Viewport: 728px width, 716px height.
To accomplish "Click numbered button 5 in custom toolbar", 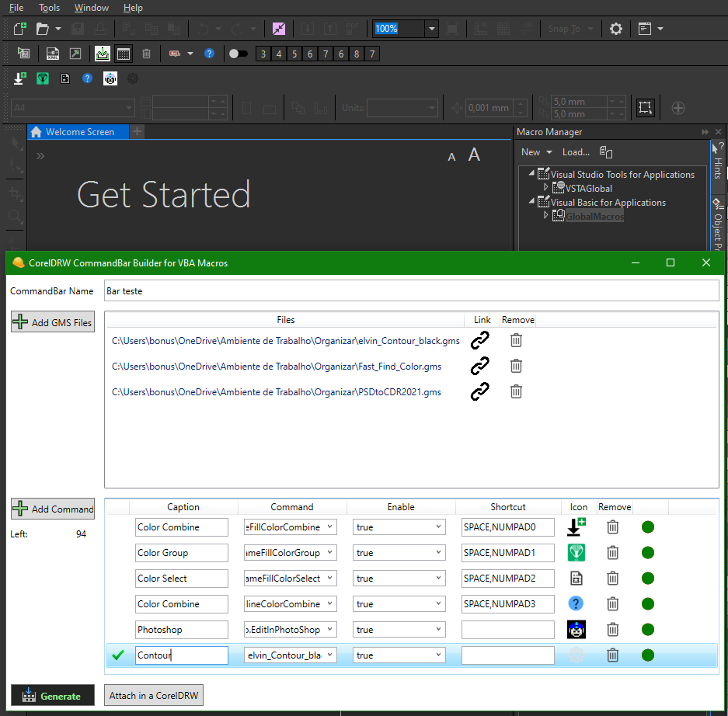I will coord(294,54).
